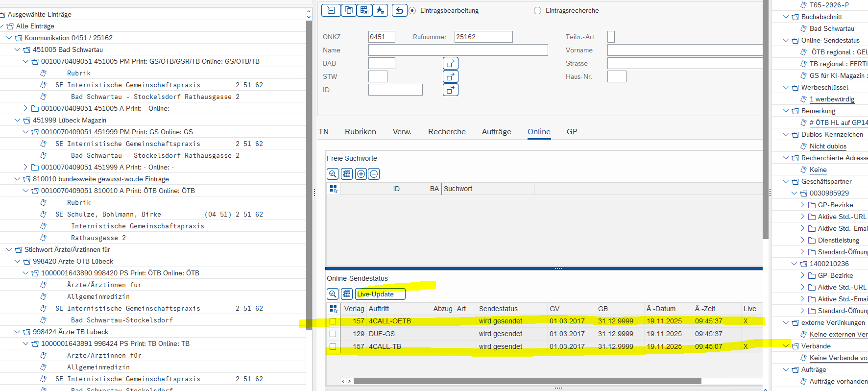Click into the Name input field
The width and height of the screenshot is (868, 391).
[458, 50]
